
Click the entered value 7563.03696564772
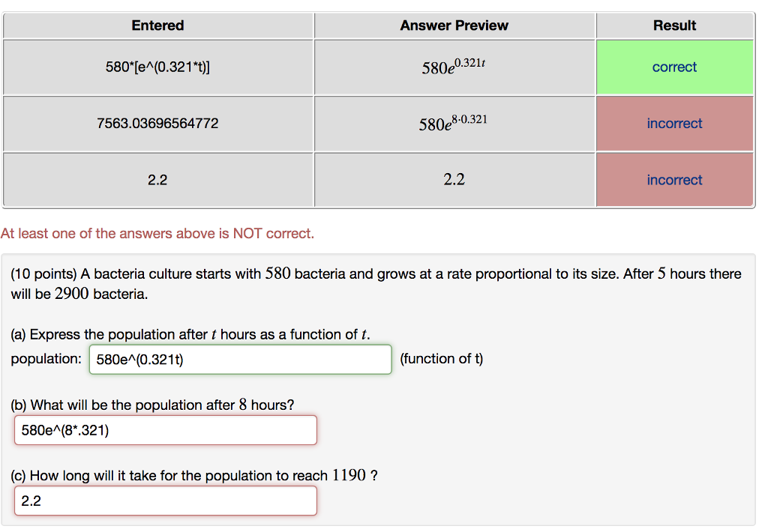157,123
